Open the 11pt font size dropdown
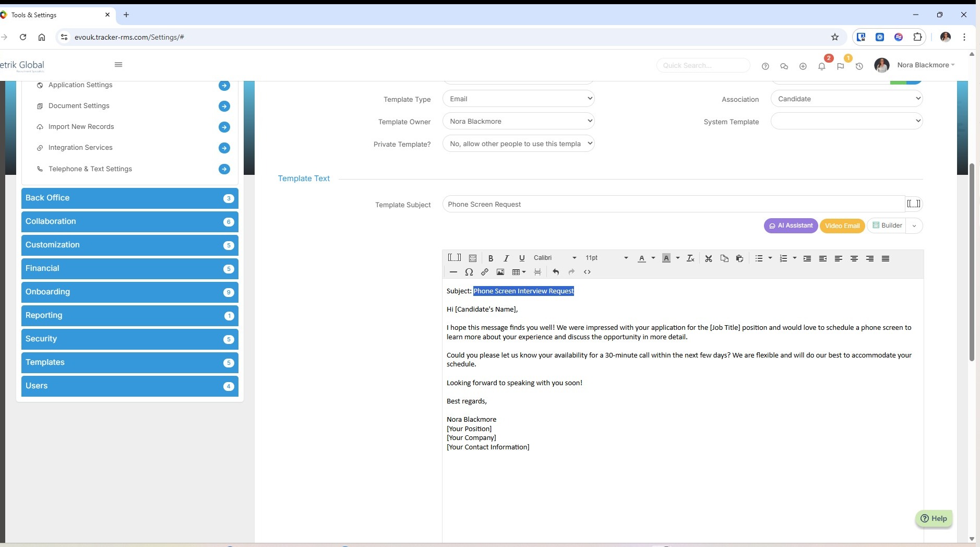980x547 pixels. tap(607, 258)
